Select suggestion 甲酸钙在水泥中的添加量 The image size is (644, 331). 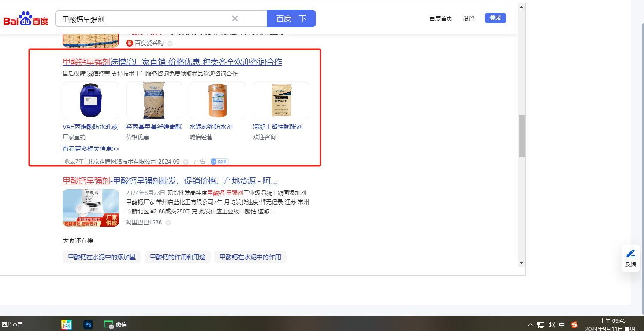[x=102, y=257]
